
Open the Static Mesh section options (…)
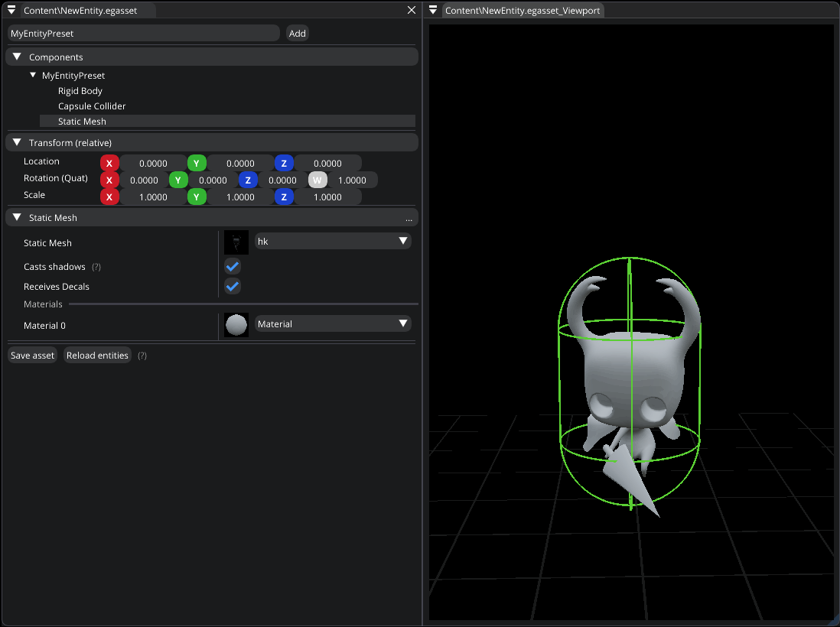(409, 219)
